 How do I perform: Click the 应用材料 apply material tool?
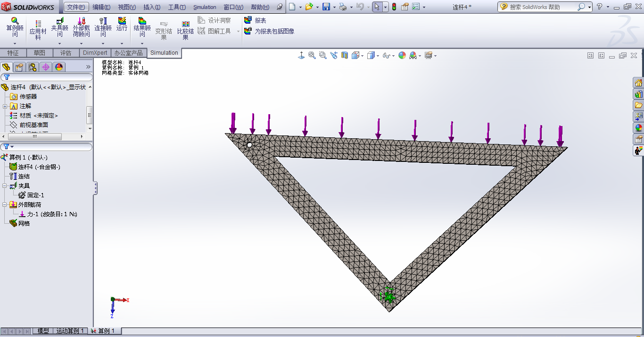click(x=38, y=30)
